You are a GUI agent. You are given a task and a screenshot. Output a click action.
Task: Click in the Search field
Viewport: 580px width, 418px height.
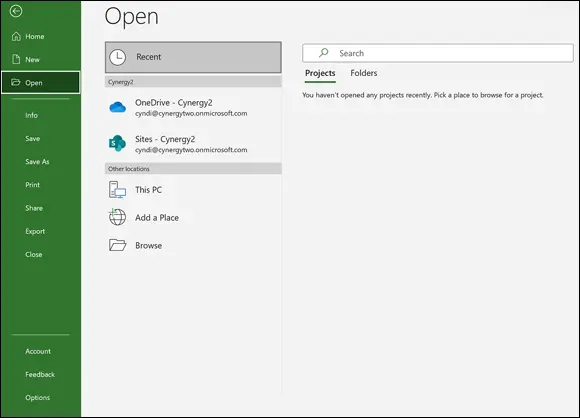pyautogui.click(x=438, y=53)
